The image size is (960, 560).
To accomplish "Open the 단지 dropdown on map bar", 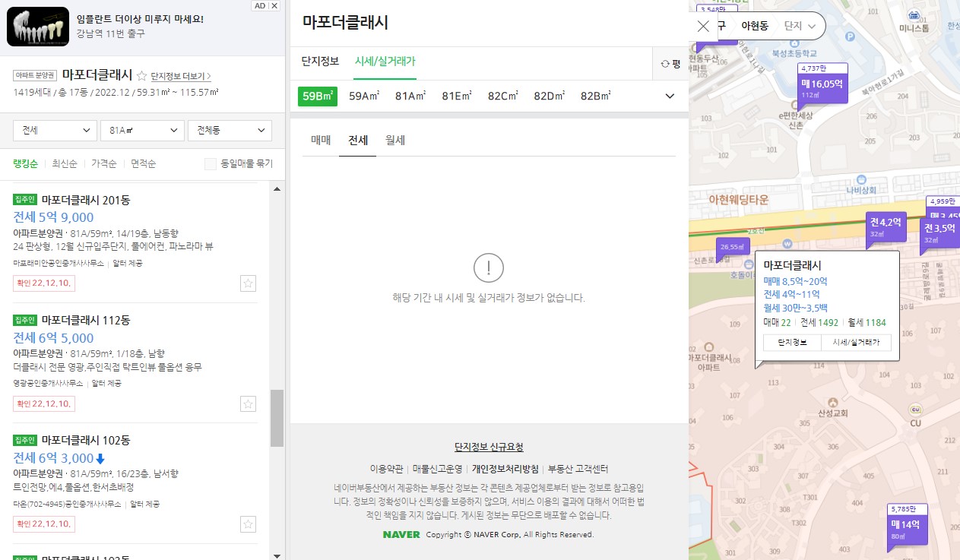I will coord(800,26).
